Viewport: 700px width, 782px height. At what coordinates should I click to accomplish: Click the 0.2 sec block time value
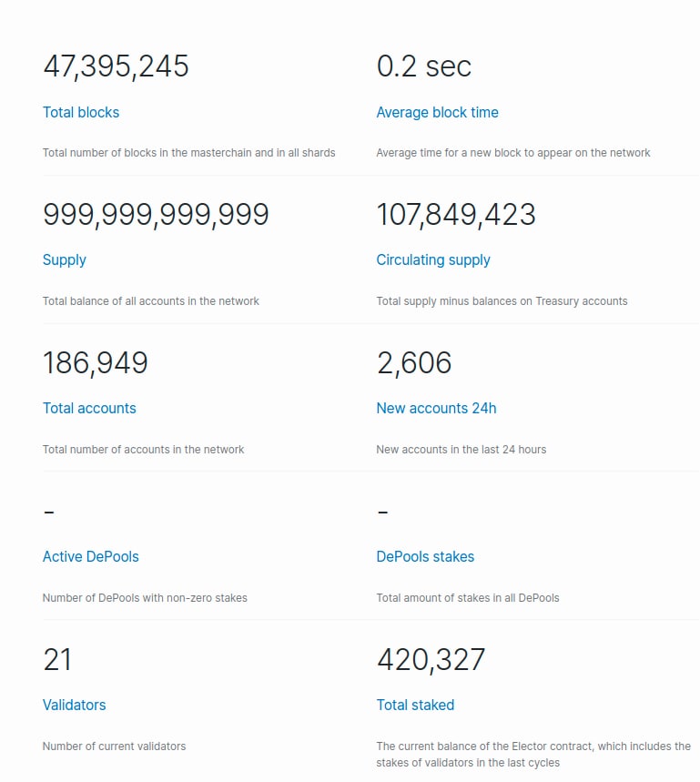pos(424,66)
